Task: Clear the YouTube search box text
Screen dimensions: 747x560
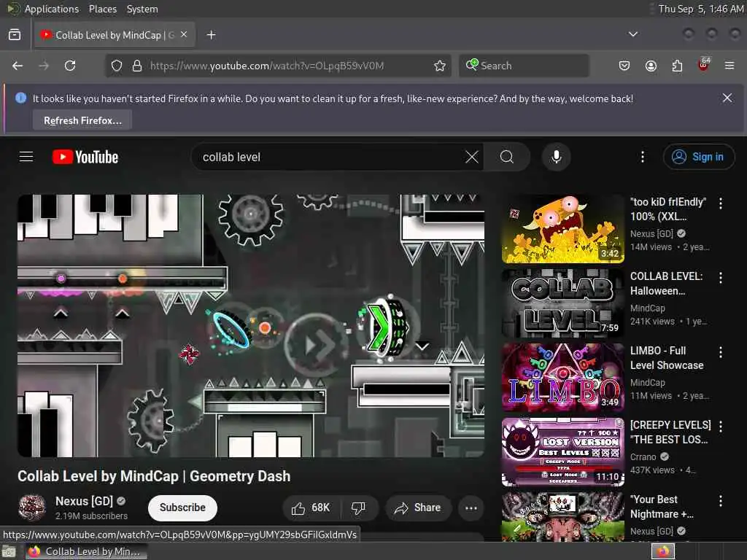Action: pos(472,157)
